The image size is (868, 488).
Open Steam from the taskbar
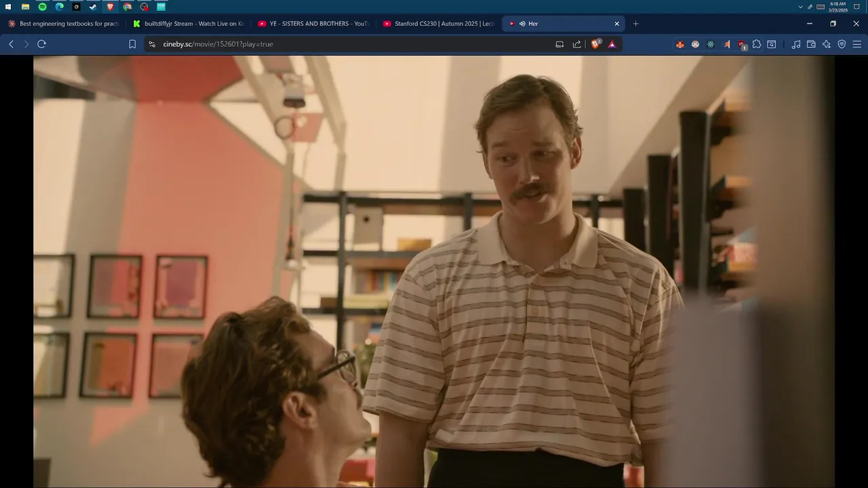93,6
